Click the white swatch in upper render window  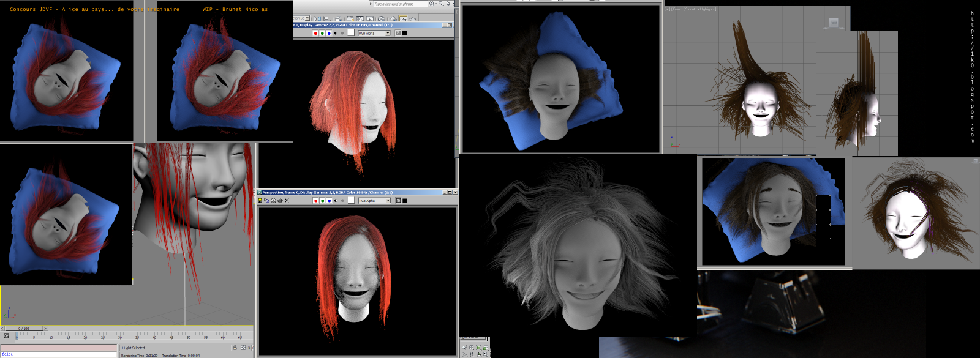pyautogui.click(x=351, y=32)
